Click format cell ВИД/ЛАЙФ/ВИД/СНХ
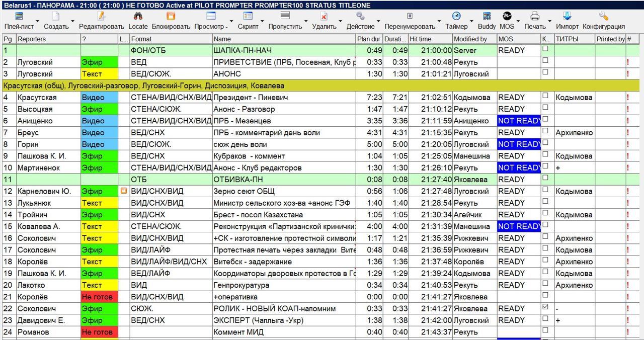644x340 pixels. [x=171, y=262]
